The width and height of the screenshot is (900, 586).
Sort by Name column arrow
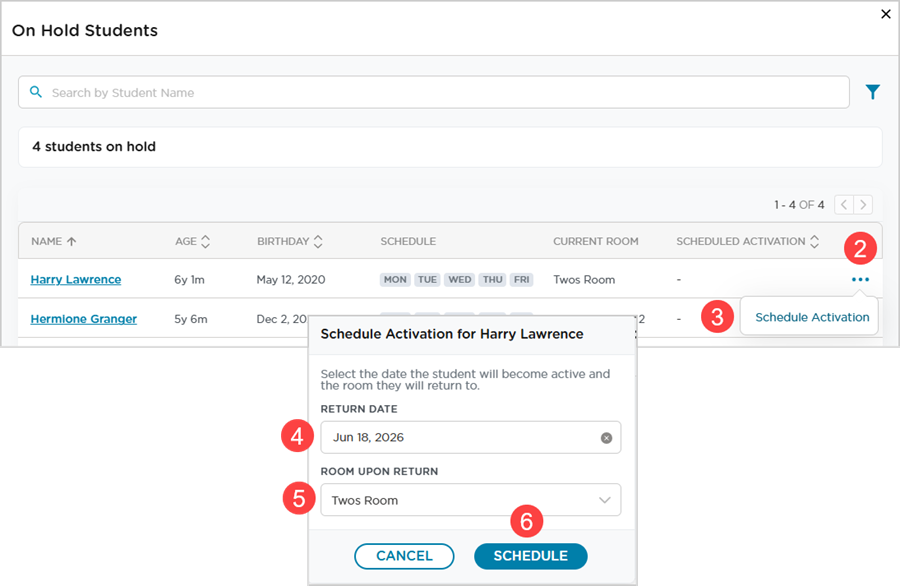71,242
